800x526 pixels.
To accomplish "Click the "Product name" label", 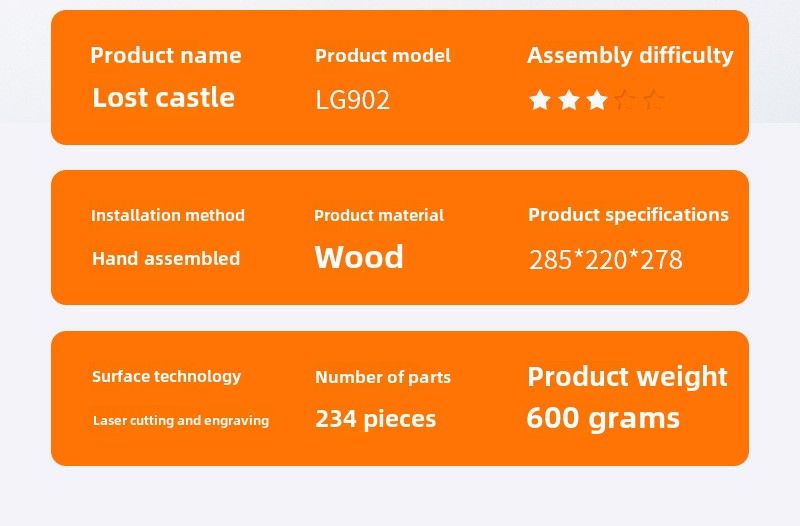I will tap(165, 56).
